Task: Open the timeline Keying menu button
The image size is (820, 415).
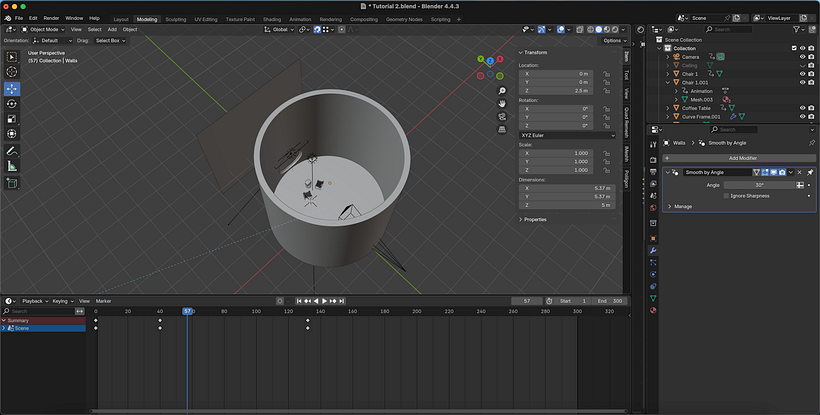Action: 63,301
